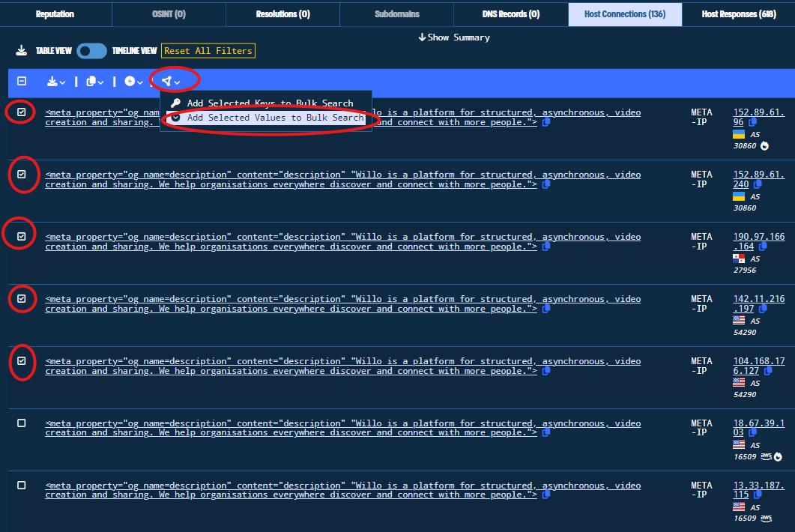Screen dimensions: 795x532
Task: Open the DNS Records (0) tab
Action: pos(511,14)
